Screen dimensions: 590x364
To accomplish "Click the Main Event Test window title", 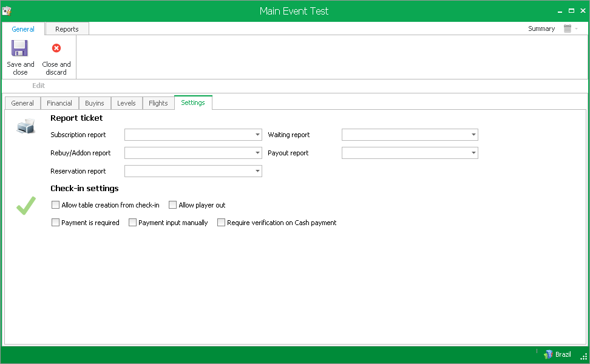I will coord(294,11).
